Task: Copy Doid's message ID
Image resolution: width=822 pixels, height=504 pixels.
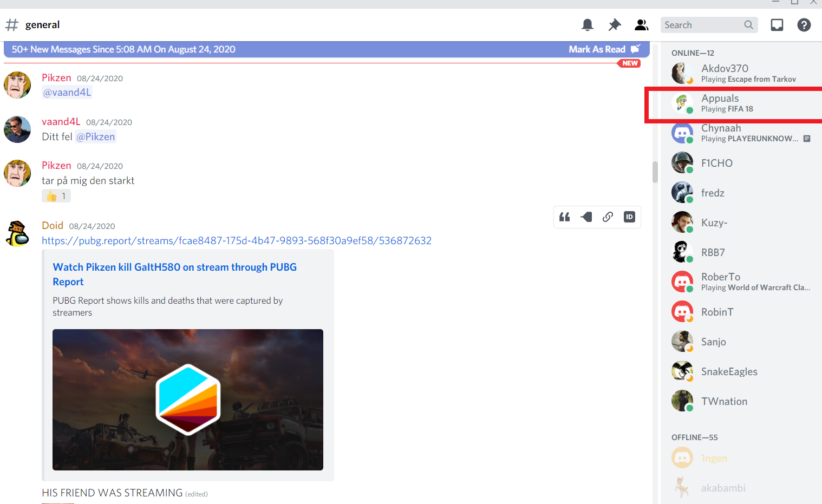Action: [x=629, y=217]
